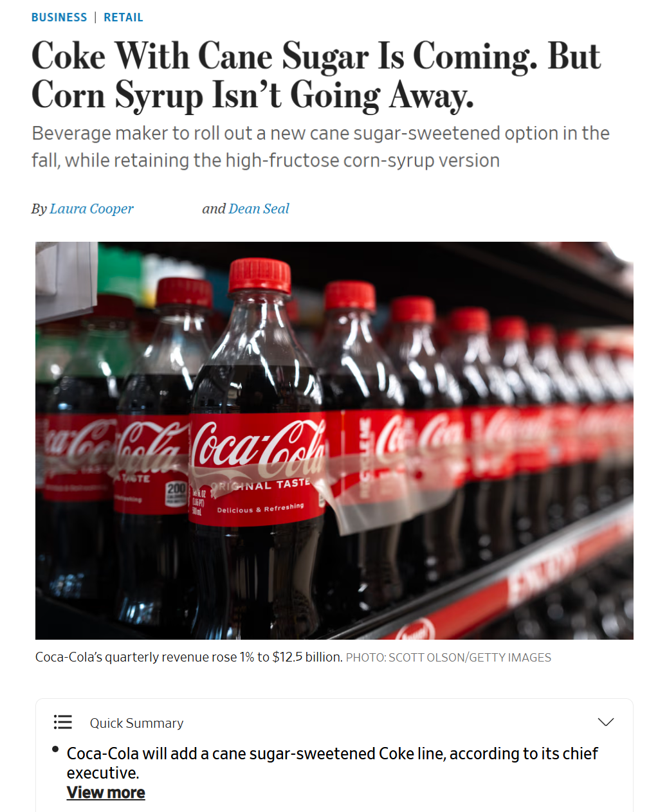Open the Coca-Cola bottles article photo

334,440
